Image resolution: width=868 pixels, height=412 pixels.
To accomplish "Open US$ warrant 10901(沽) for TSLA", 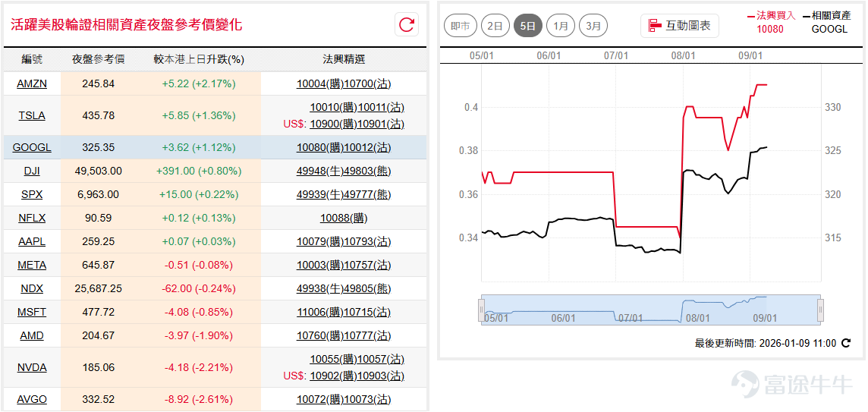I will pyautogui.click(x=381, y=124).
